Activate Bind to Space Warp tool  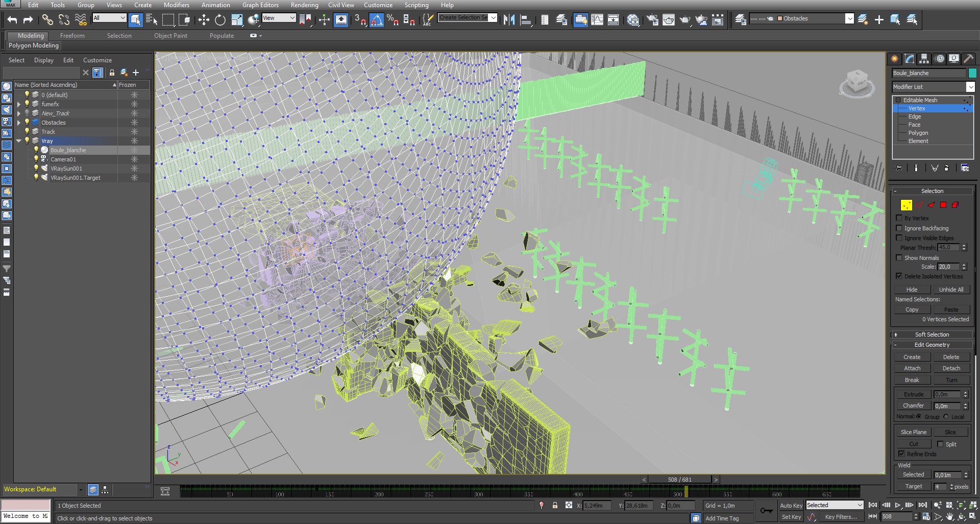click(81, 20)
